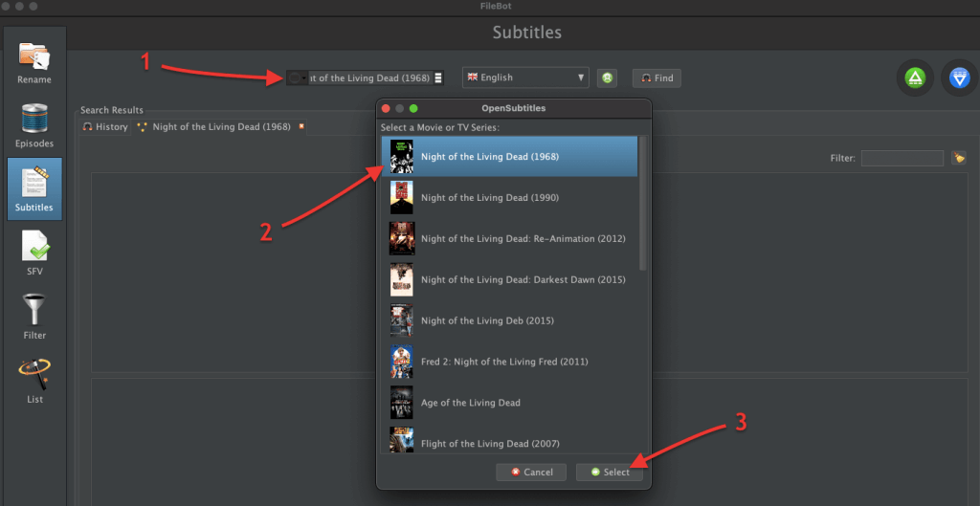Click the Filter text input field
The width and height of the screenshot is (980, 506).
pos(902,158)
